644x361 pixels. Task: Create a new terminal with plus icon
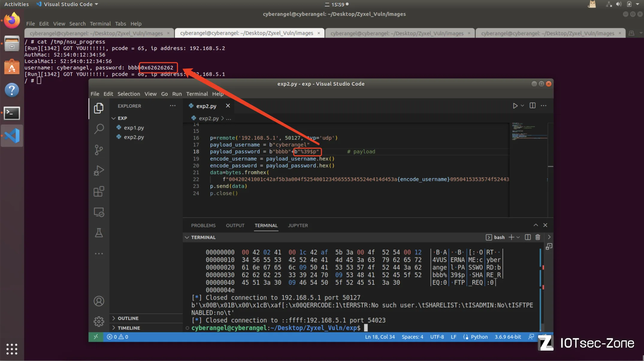coord(511,237)
